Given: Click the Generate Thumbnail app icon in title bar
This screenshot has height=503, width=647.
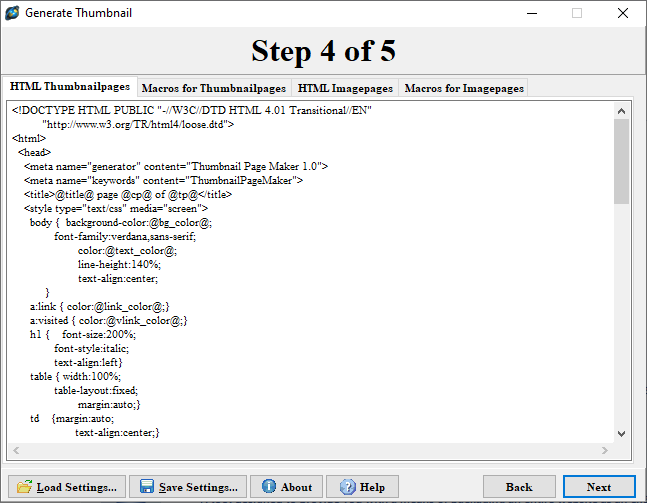Looking at the screenshot, I should click(x=12, y=13).
